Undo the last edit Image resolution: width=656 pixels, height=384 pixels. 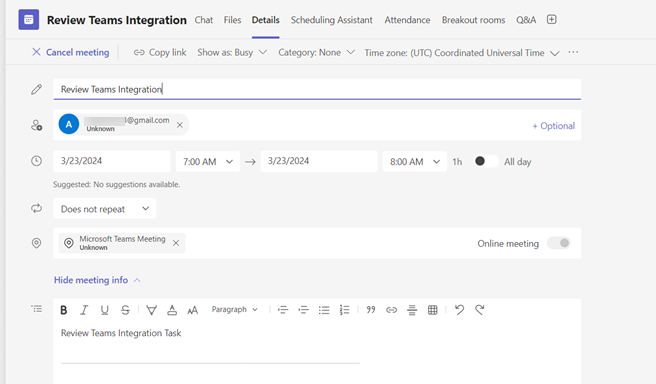click(x=459, y=310)
